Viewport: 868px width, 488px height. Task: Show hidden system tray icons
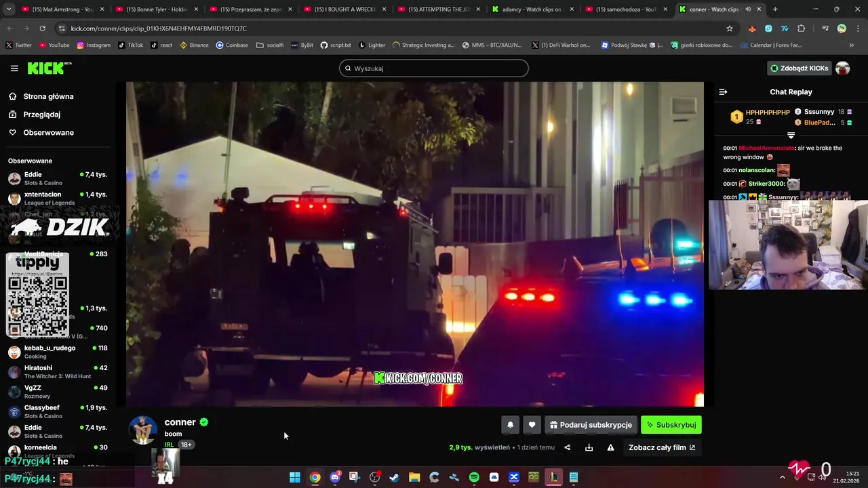coord(782,477)
